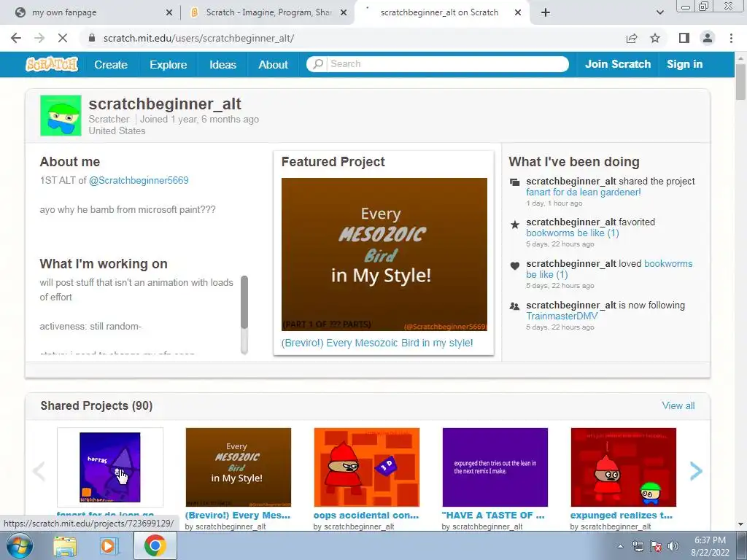
Task: Open the Windows Start menu
Action: click(20, 545)
